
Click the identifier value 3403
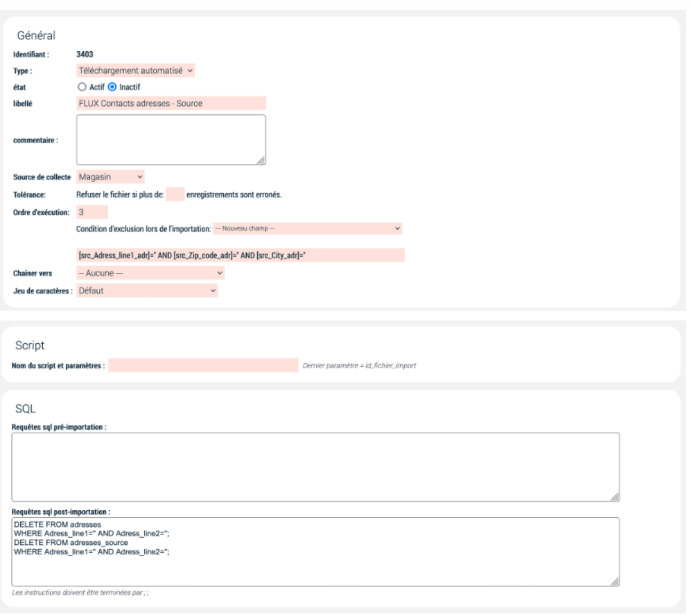85,54
